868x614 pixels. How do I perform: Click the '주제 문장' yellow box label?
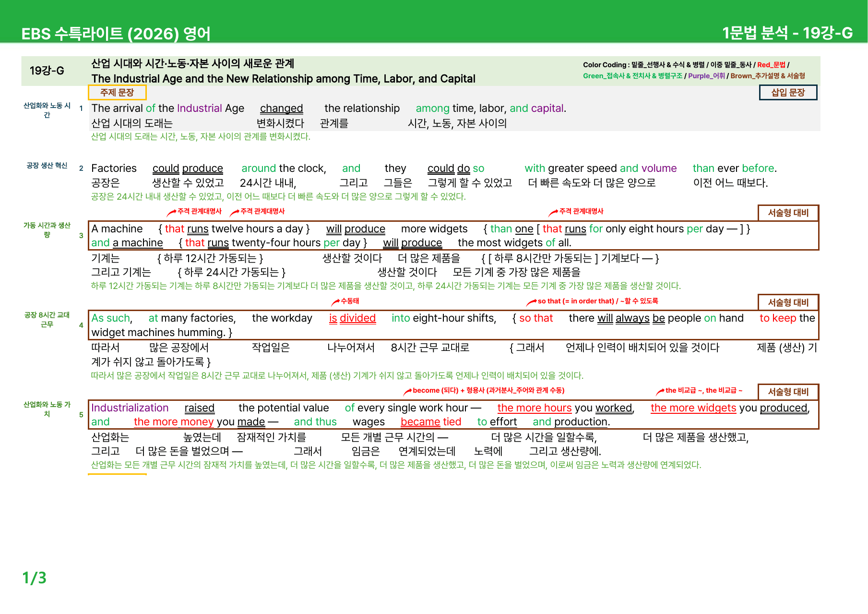tap(117, 92)
